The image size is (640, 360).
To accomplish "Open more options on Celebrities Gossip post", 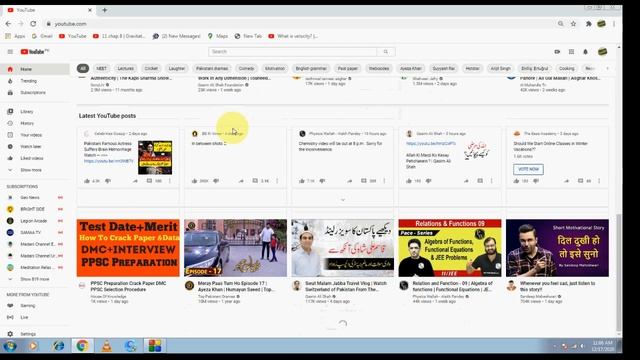I will tap(170, 181).
